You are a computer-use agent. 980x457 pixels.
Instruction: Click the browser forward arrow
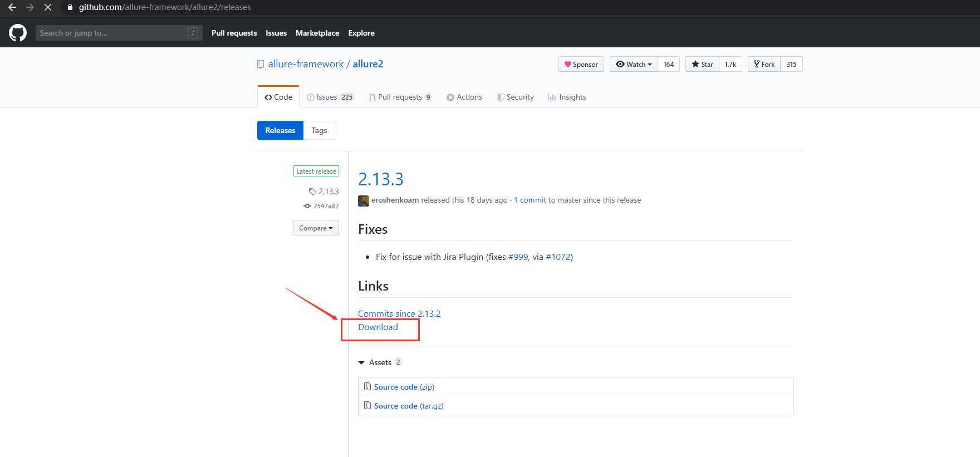coord(30,7)
